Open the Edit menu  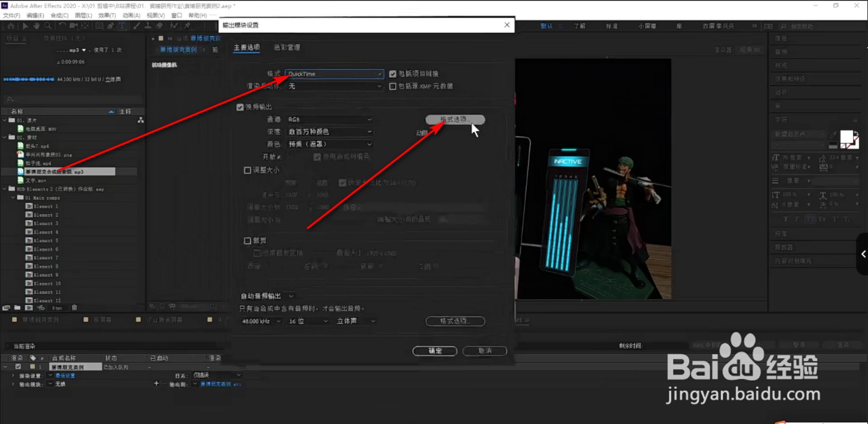pyautogui.click(x=35, y=15)
